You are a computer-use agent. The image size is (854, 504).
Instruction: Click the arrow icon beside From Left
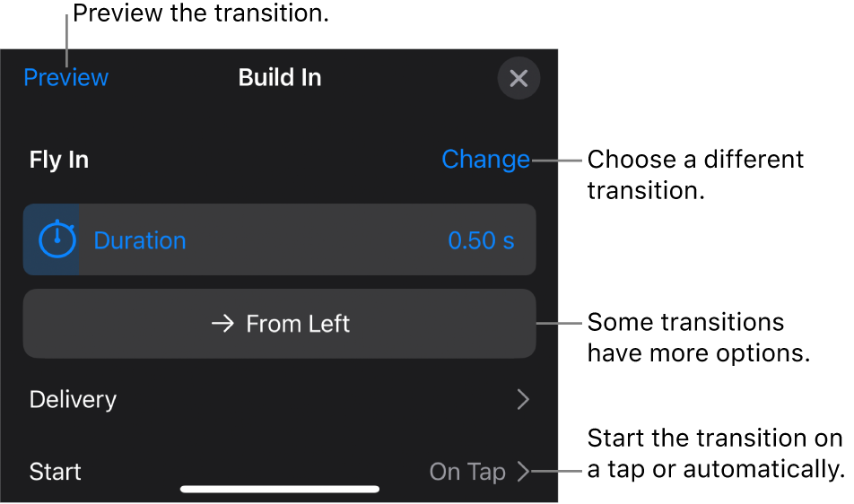[222, 324]
